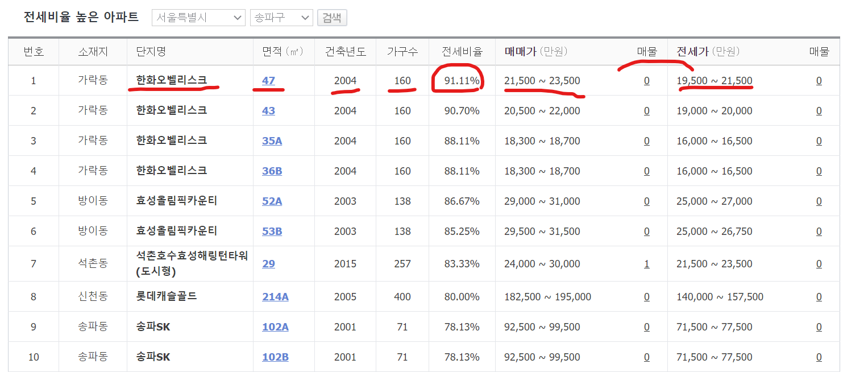The height and width of the screenshot is (372, 868).
Task: Select the 83.33% jeonse ratio cell
Action: [462, 264]
